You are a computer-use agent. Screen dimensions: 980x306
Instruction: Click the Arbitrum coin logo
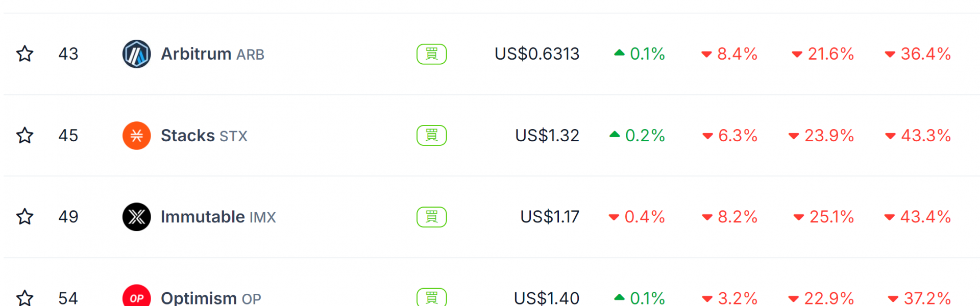137,54
